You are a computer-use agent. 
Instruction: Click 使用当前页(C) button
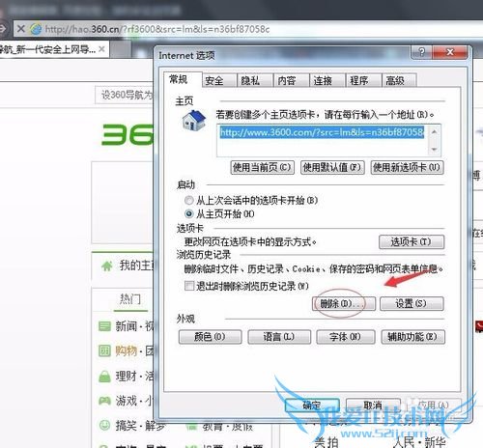262,167
